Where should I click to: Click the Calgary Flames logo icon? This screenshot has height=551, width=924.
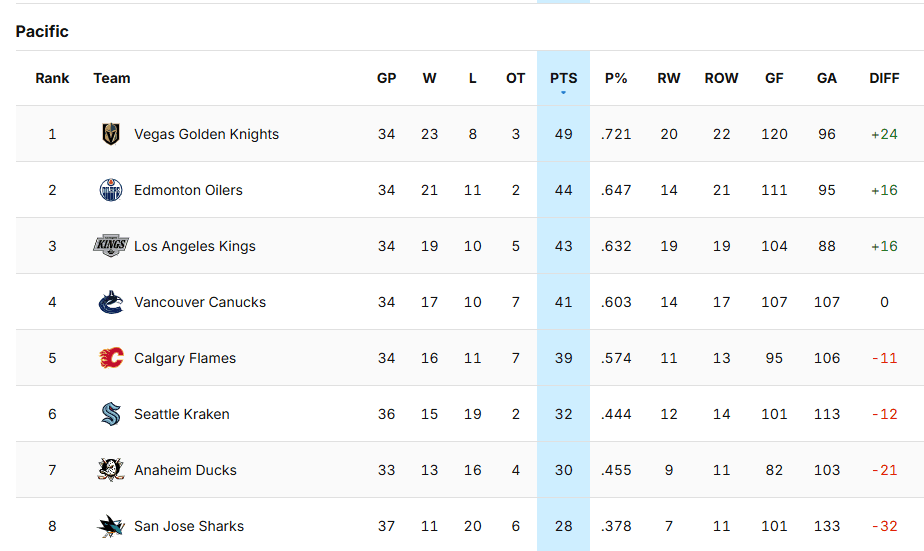point(110,358)
